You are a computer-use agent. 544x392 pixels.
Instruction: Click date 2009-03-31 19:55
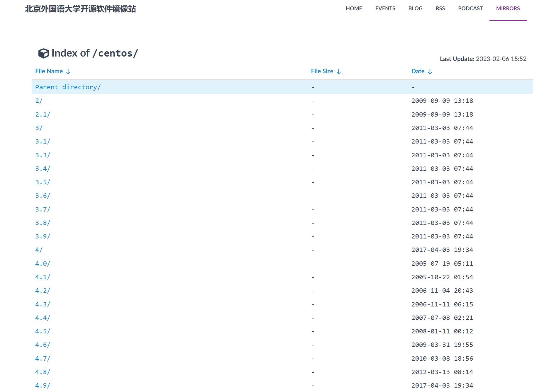click(x=442, y=345)
